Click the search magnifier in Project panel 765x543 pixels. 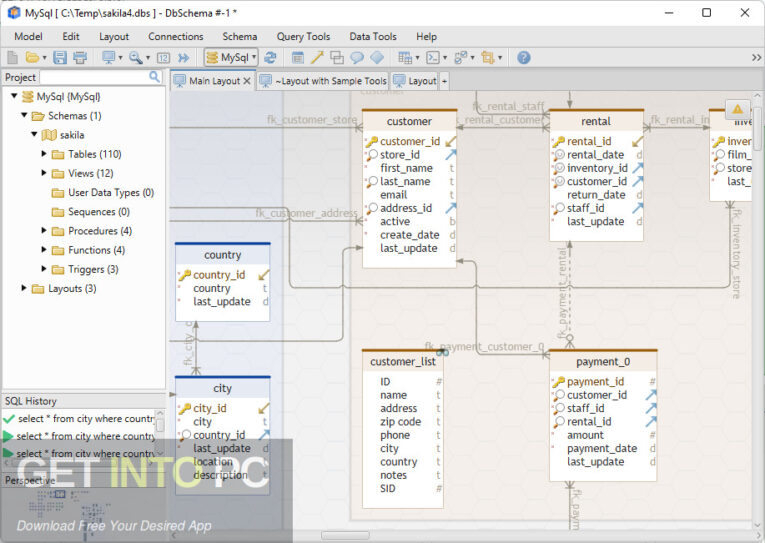tap(154, 77)
